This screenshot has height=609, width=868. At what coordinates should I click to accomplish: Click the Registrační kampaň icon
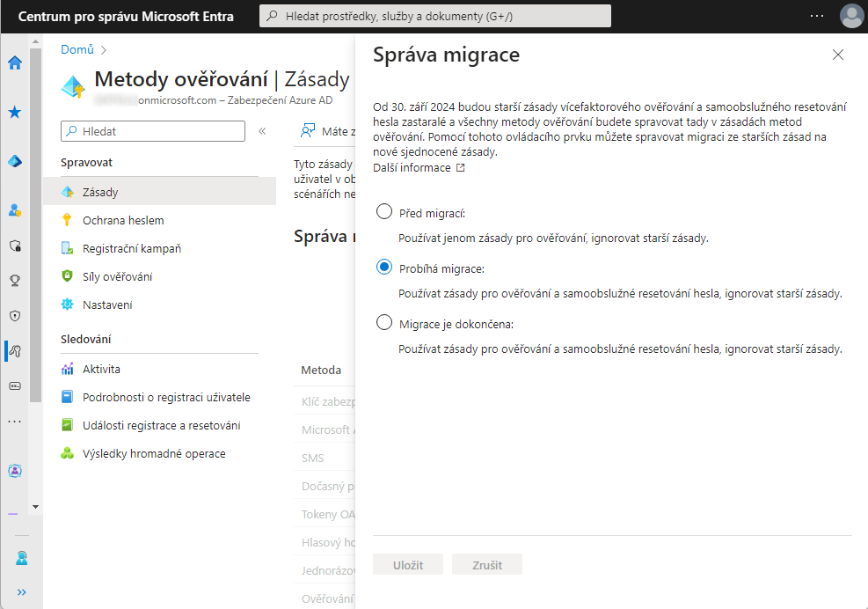(x=68, y=248)
